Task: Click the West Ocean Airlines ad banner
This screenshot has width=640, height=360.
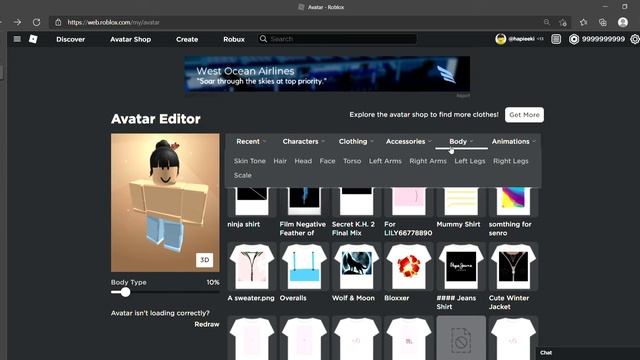Action: 327,74
